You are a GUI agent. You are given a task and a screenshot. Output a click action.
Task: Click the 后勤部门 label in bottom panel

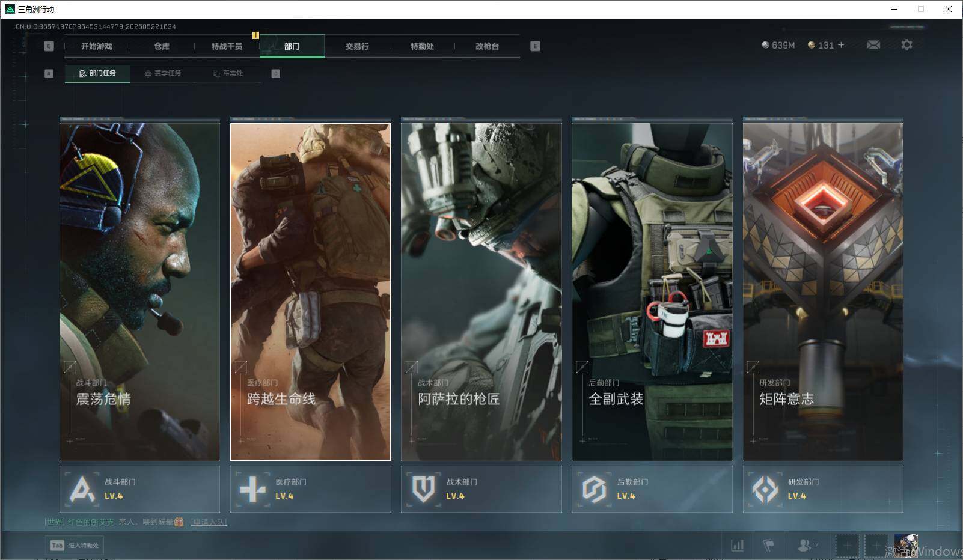pos(632,482)
